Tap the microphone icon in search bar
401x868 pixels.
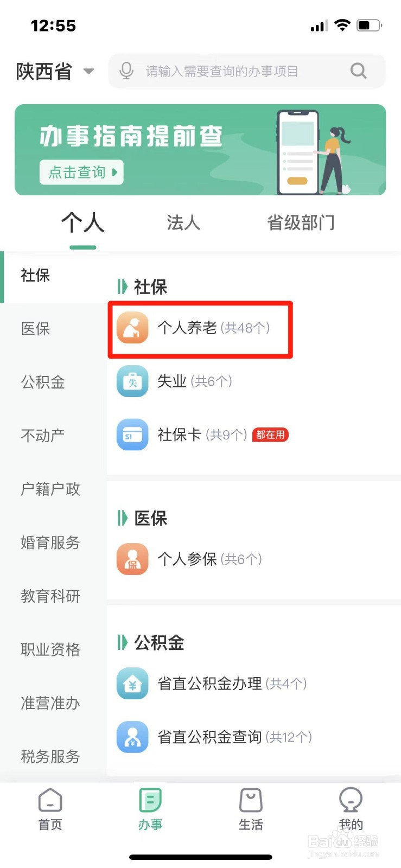(x=126, y=71)
